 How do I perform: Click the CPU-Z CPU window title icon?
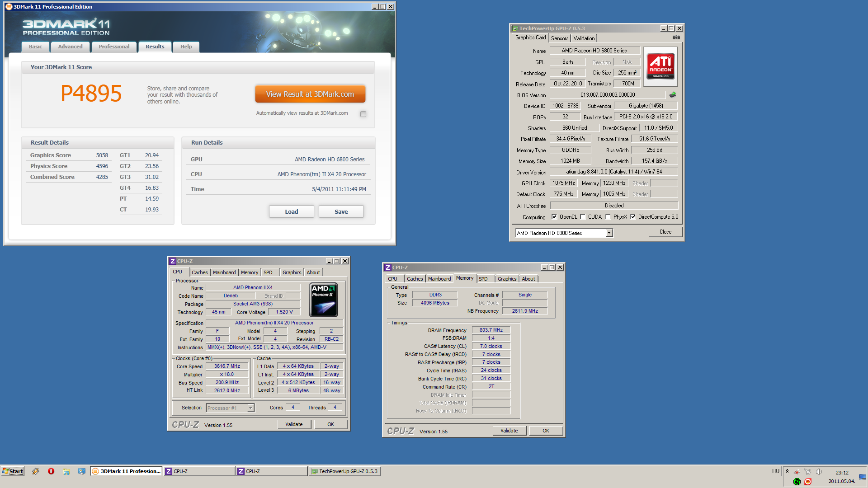(x=172, y=261)
